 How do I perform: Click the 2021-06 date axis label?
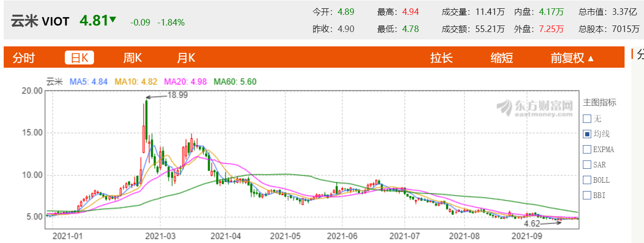pyautogui.click(x=342, y=236)
